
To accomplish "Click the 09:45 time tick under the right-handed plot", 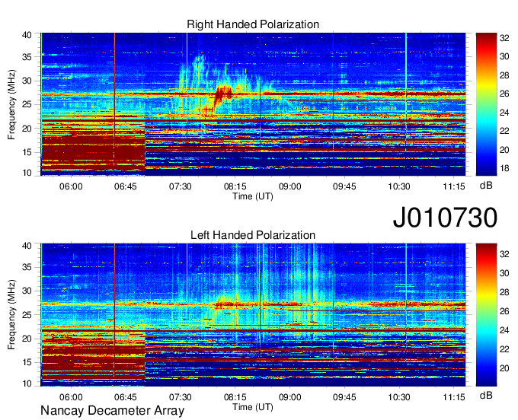I will point(344,186).
